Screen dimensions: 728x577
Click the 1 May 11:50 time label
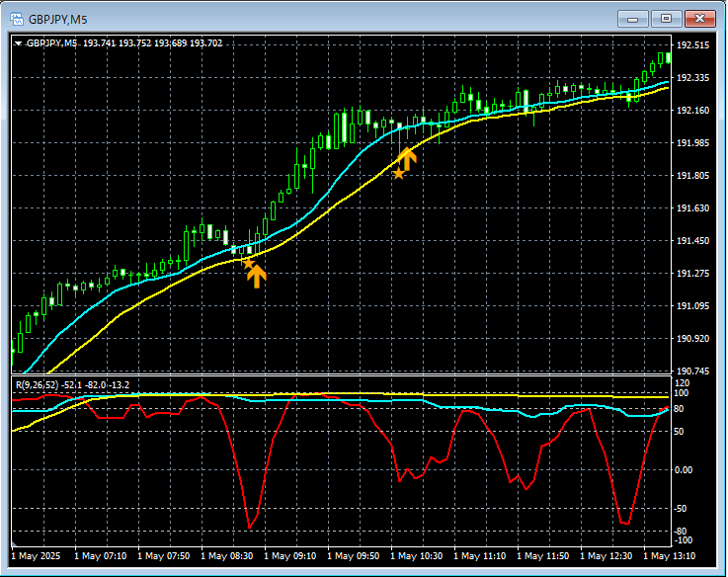pos(542,556)
